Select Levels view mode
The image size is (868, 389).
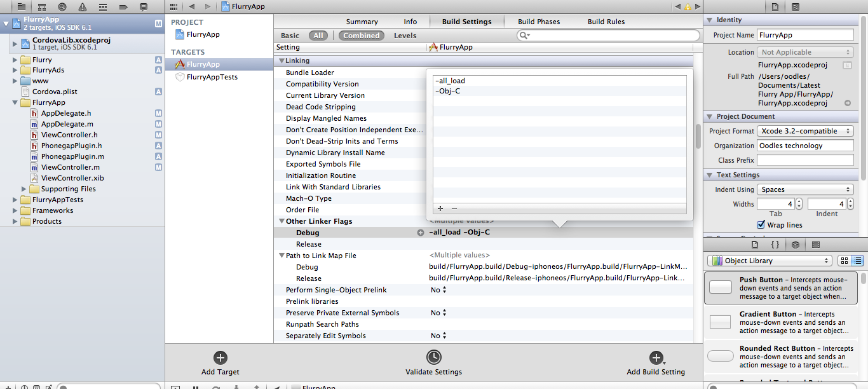click(405, 36)
